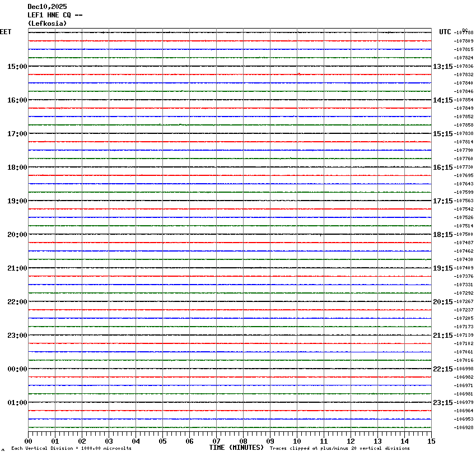Select the 18:15 UTC time label

coord(443,235)
